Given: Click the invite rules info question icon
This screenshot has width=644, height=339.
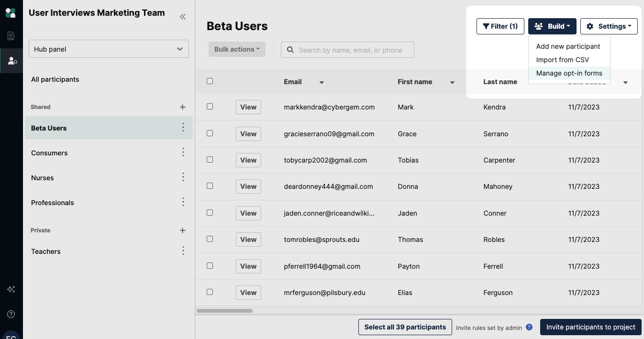Looking at the screenshot, I should pos(529,328).
